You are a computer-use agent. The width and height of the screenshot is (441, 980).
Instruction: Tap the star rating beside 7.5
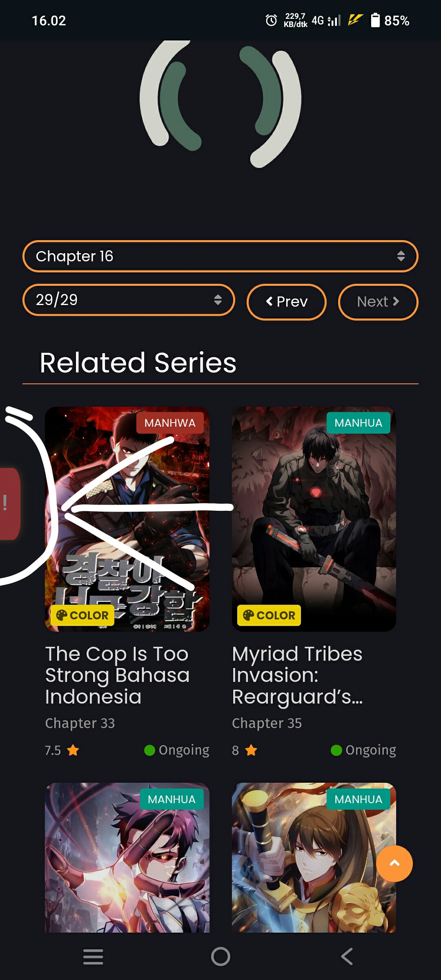point(73,750)
